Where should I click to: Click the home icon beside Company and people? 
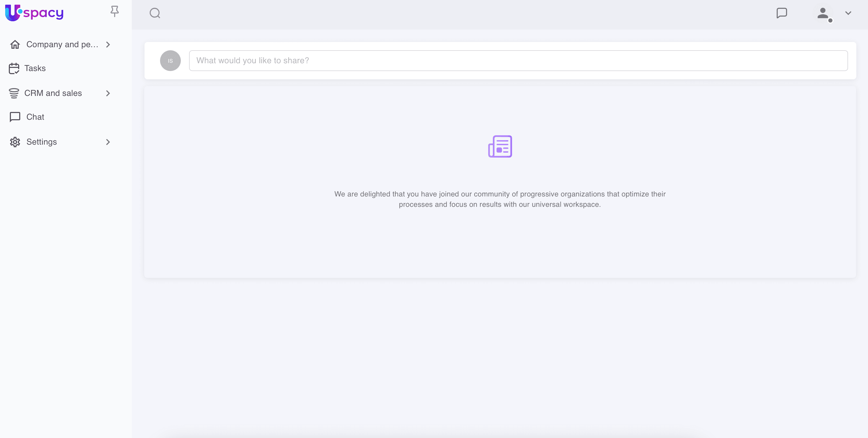15,44
